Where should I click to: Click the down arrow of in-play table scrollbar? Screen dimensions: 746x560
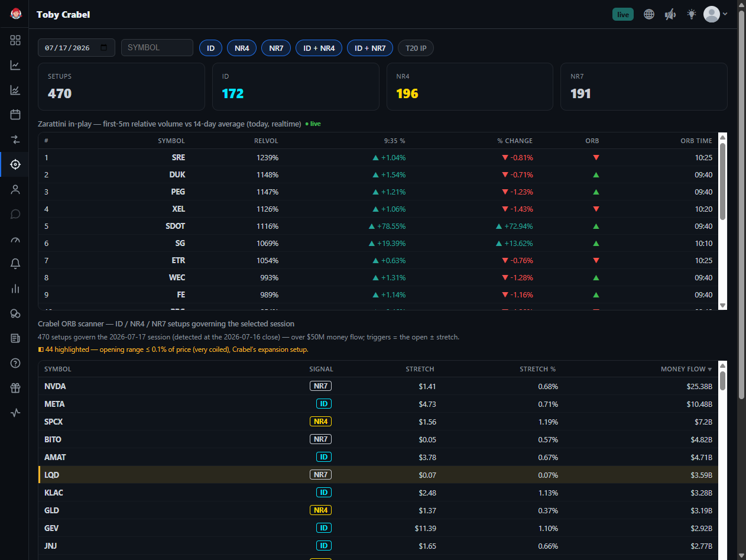click(x=722, y=305)
